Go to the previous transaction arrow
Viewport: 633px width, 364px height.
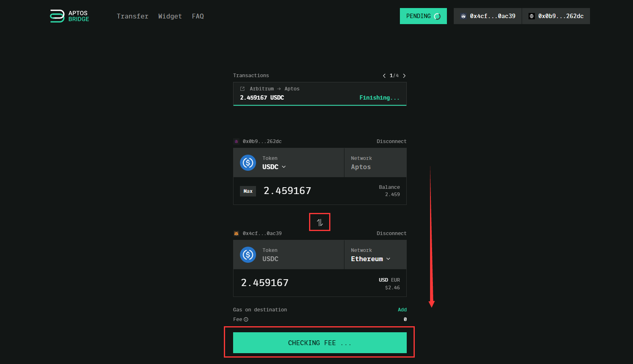tap(384, 76)
